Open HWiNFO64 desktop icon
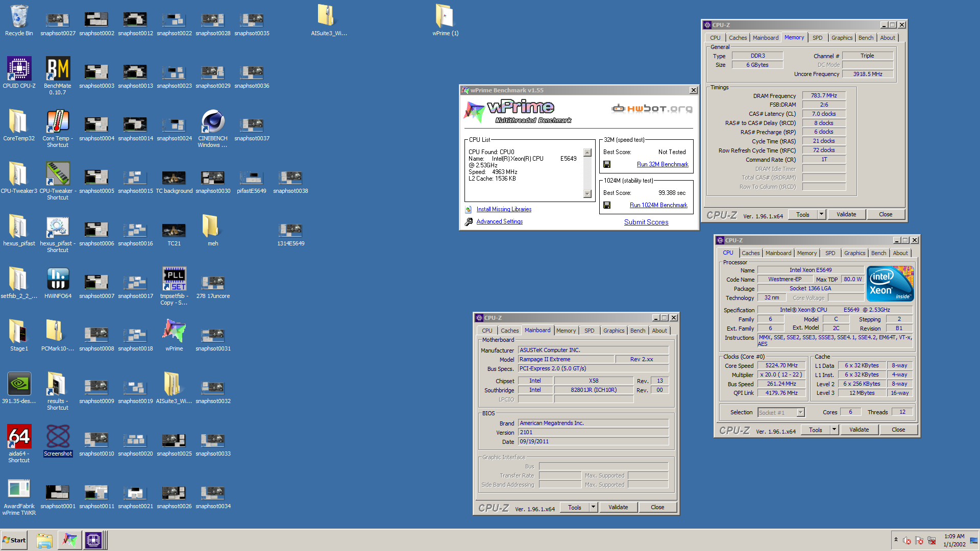Image resolution: width=980 pixels, height=551 pixels. 58,283
